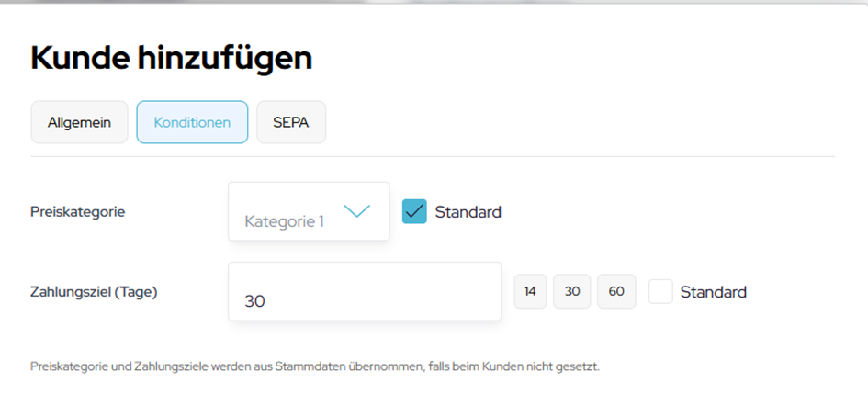The width and height of the screenshot is (868, 394).
Task: Click the Kunde hinzufügen heading
Action: point(172,58)
